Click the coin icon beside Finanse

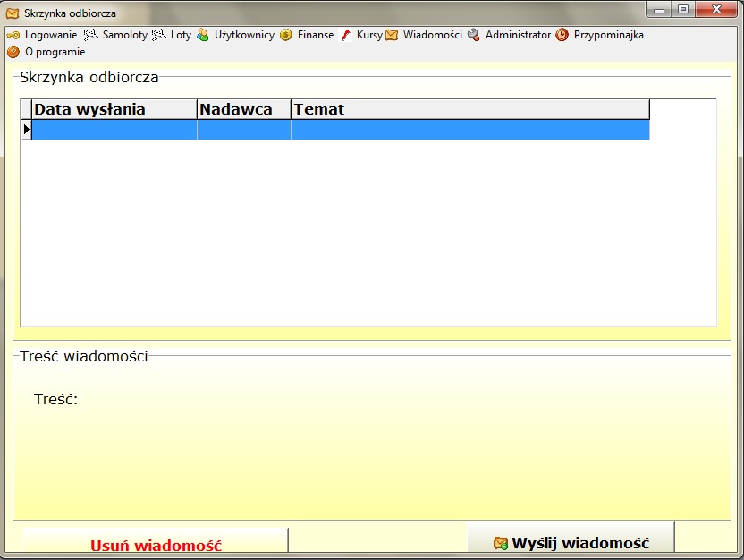point(285,35)
